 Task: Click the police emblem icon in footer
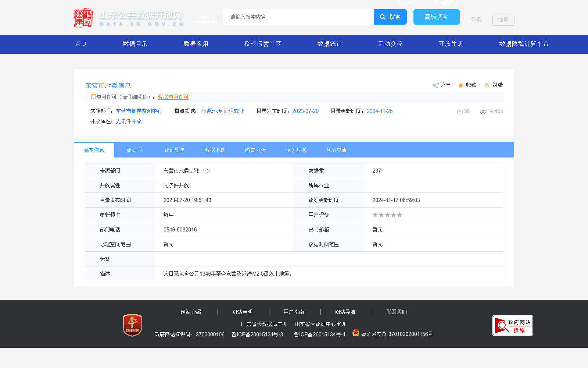pyautogui.click(x=355, y=333)
